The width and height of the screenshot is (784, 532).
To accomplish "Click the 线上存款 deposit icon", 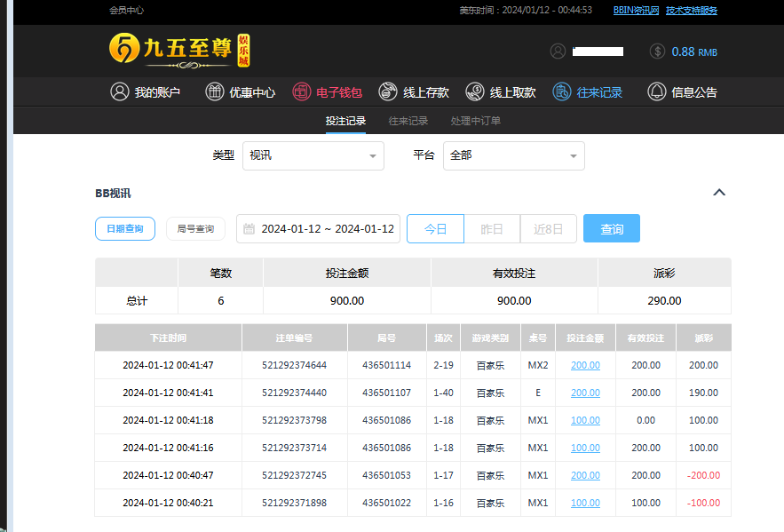I will tap(388, 91).
